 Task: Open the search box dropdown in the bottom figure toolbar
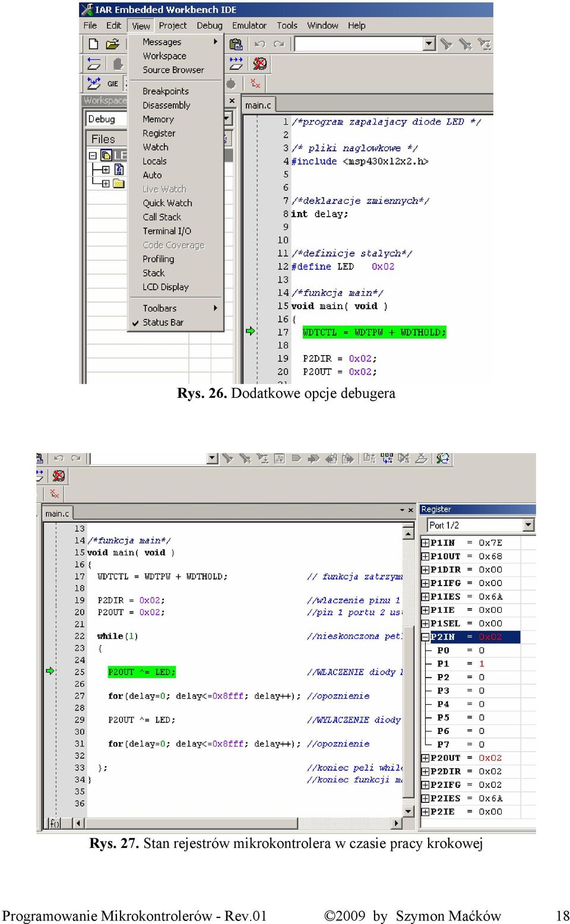[213, 458]
